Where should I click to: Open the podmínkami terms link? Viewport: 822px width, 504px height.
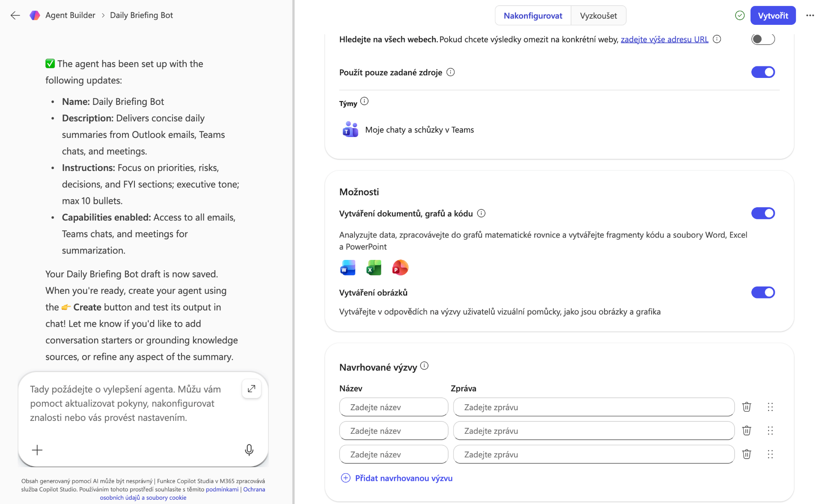(222, 489)
